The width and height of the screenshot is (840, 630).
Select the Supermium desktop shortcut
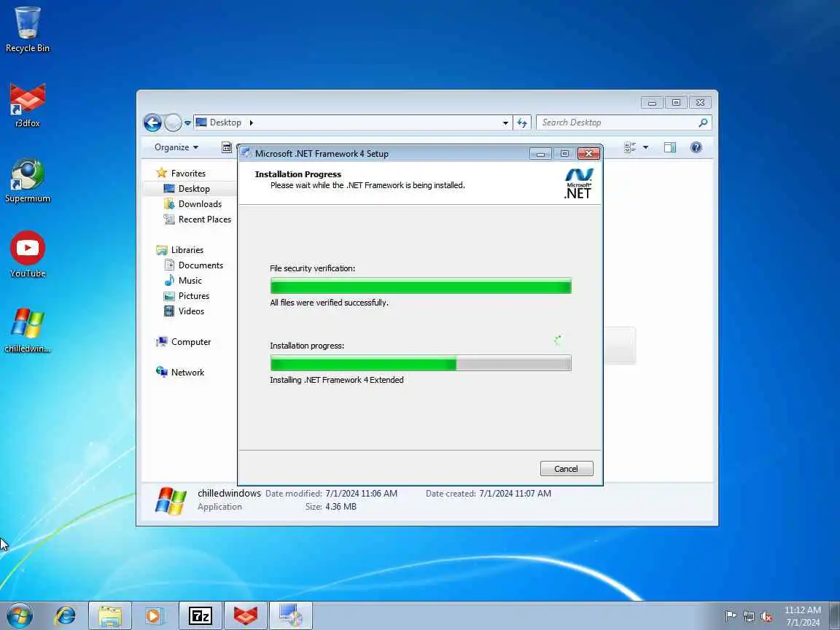pos(27,180)
